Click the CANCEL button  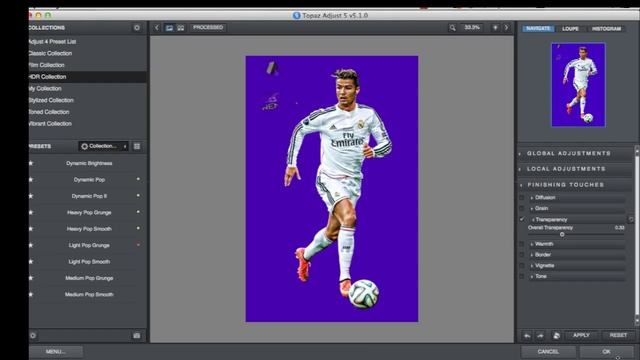(x=548, y=352)
